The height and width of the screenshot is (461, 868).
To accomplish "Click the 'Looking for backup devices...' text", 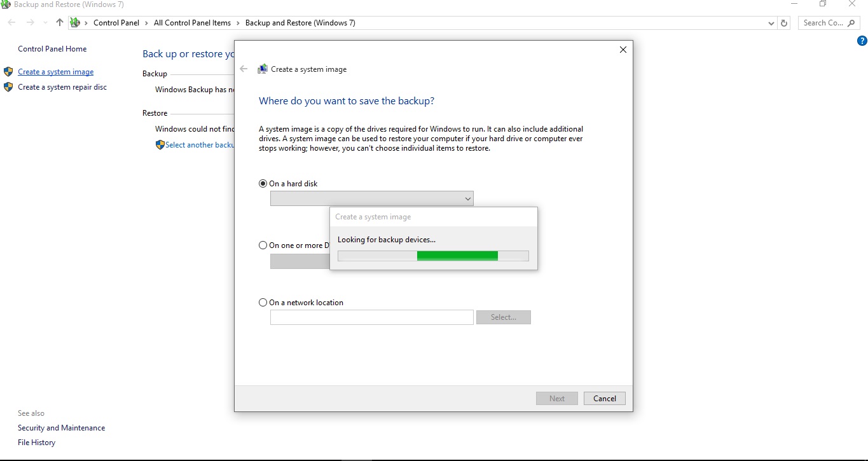I will 387,240.
